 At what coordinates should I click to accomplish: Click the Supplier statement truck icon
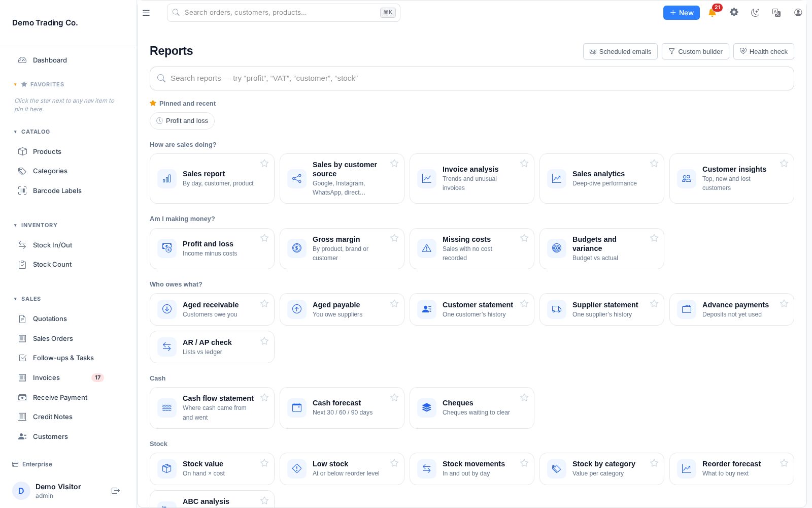coord(557,309)
